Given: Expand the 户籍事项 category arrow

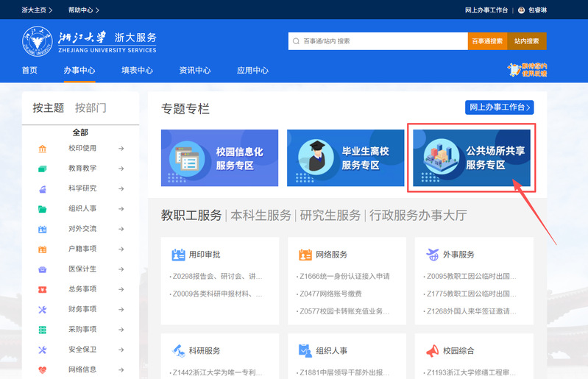Looking at the screenshot, I should pos(121,249).
